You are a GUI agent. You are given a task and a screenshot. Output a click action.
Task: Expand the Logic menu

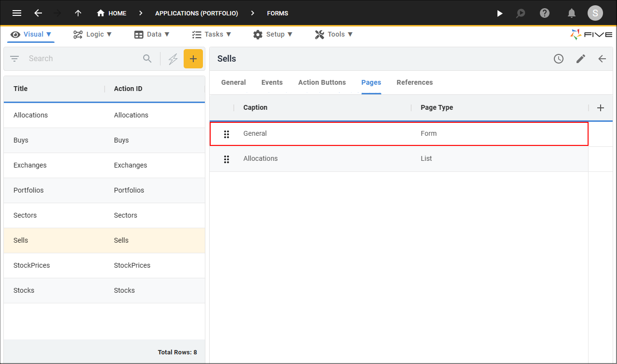93,34
